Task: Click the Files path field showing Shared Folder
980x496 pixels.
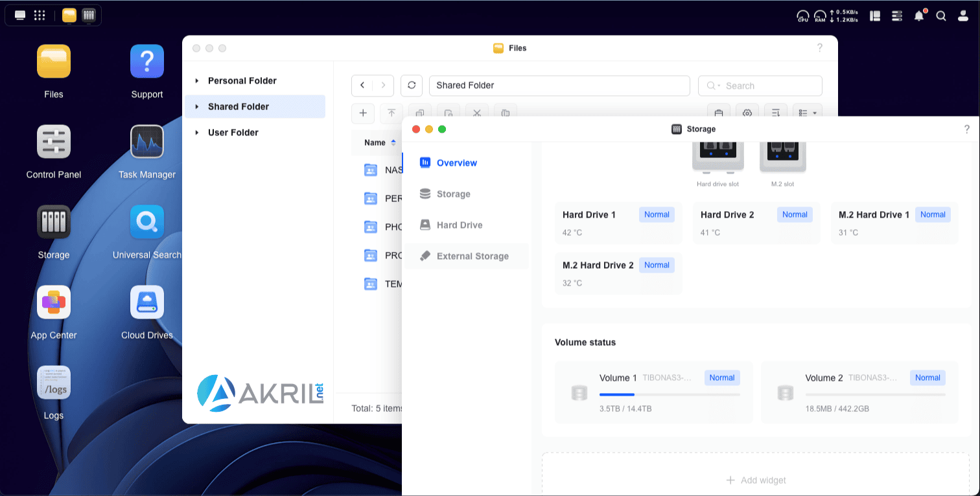Action: pyautogui.click(x=559, y=85)
